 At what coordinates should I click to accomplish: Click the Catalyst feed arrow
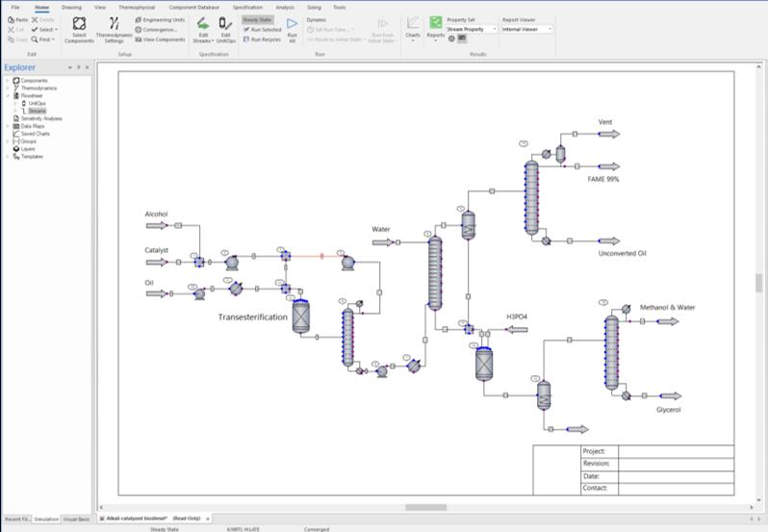point(157,263)
